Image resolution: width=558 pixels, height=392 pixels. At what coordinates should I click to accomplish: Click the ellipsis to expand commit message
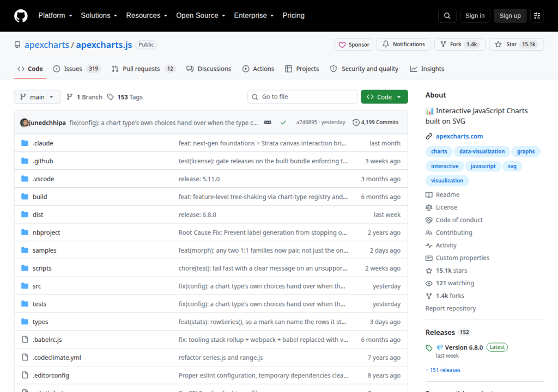coord(268,122)
